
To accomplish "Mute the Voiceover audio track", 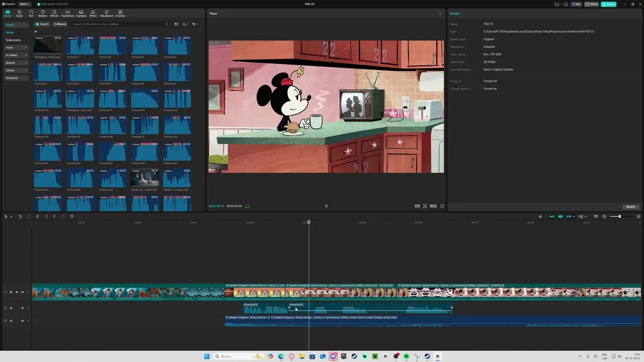I will (x=22, y=308).
